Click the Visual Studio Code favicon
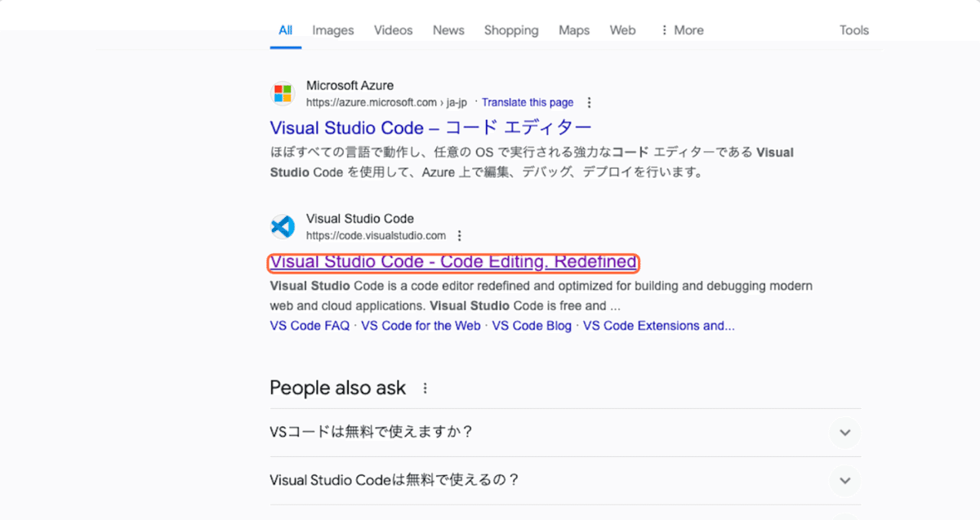Image resolution: width=980 pixels, height=520 pixels. point(283,225)
